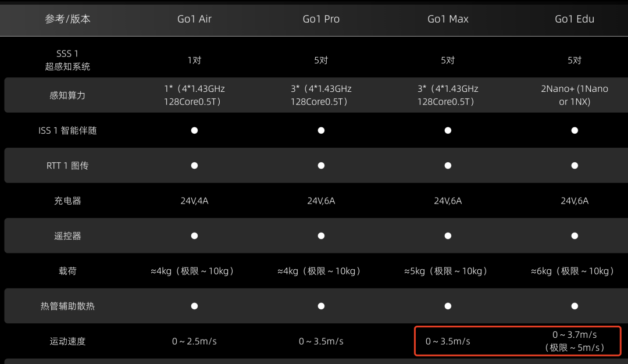This screenshot has height=364, width=628.
Task: Click the Go1 Edu column header
Action: click(x=575, y=19)
